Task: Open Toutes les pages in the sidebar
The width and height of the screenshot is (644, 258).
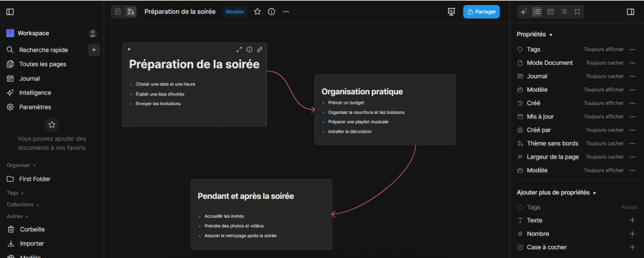Action: (x=42, y=64)
